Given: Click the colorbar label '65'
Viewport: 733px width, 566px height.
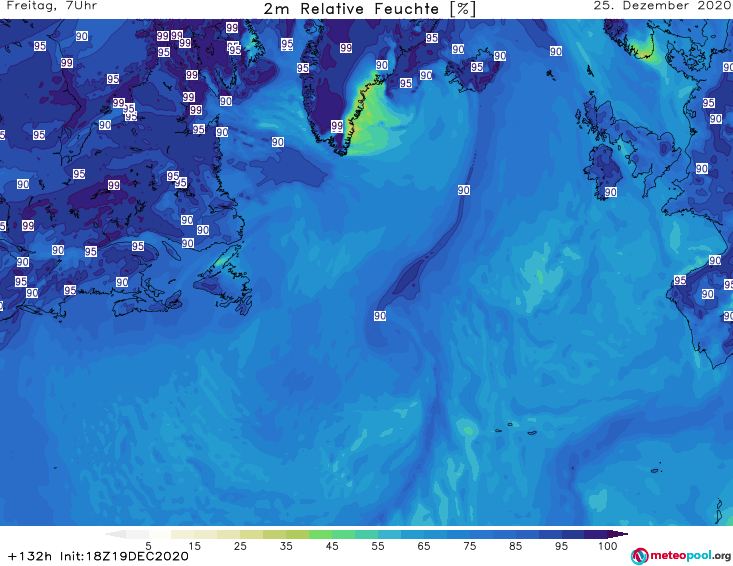Looking at the screenshot, I should [x=424, y=546].
